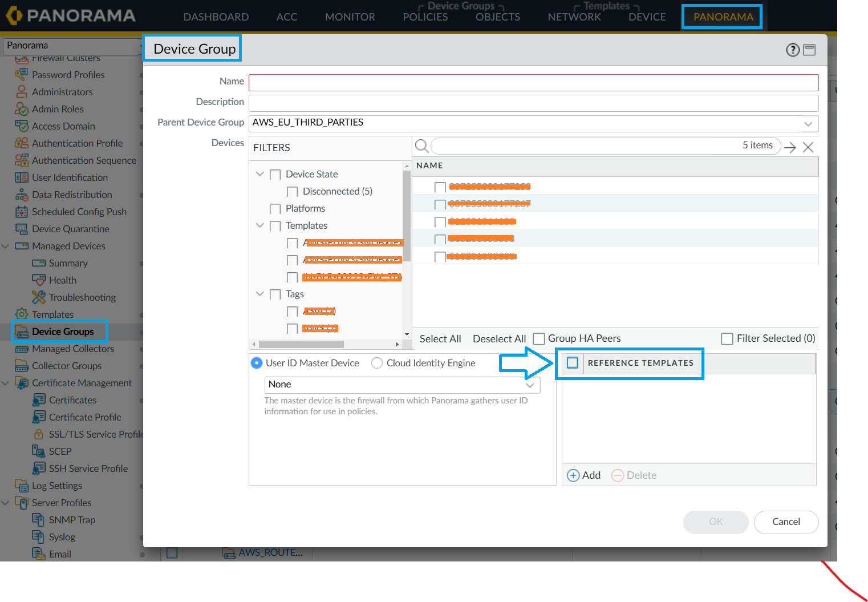Click the Troubleshooting tools icon
This screenshot has height=602, width=868.
[38, 297]
